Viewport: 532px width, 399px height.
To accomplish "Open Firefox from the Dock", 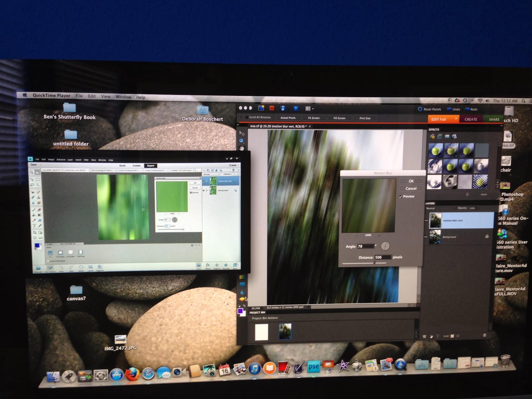I will [x=132, y=374].
